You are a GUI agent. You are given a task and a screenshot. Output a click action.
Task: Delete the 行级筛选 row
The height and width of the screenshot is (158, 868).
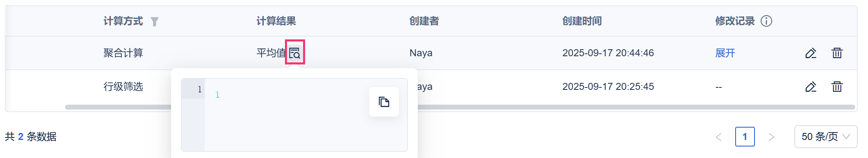(837, 87)
